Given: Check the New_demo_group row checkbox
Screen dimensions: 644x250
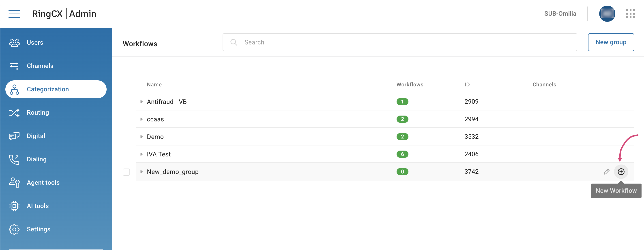Looking at the screenshot, I should pyautogui.click(x=126, y=172).
